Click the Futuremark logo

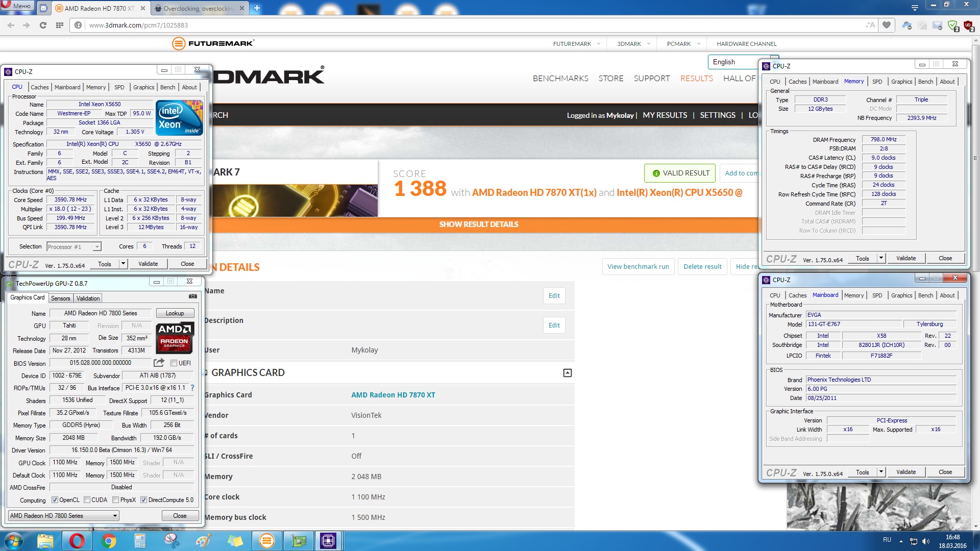(213, 43)
